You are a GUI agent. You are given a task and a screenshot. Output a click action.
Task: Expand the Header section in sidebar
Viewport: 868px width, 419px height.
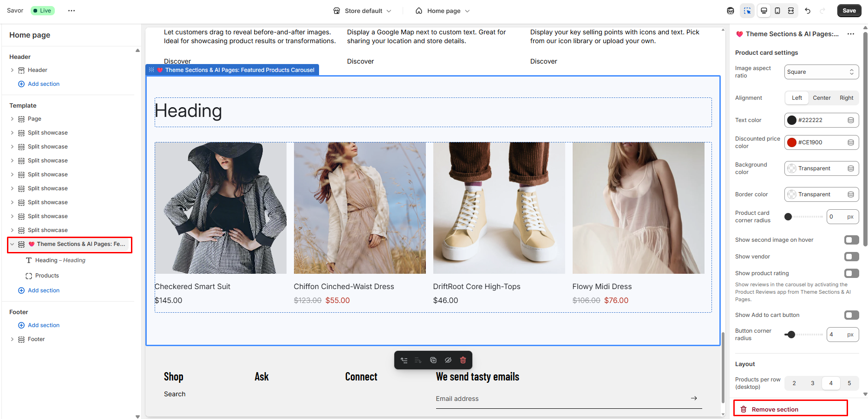point(12,70)
